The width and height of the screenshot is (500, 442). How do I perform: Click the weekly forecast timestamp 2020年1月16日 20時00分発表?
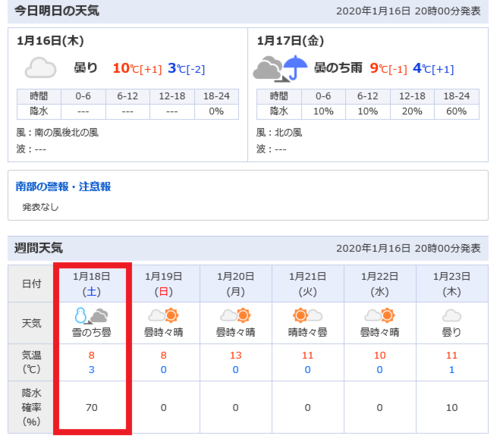pos(408,248)
